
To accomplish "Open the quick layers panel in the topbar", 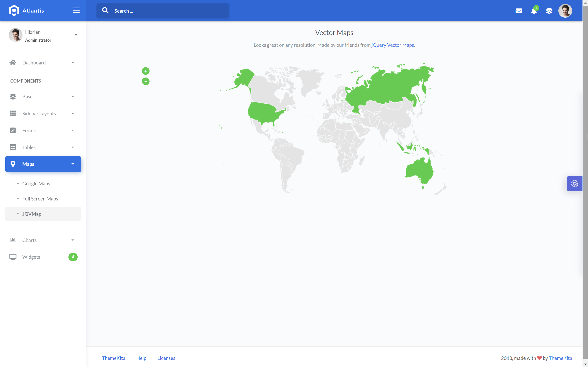I will (549, 11).
